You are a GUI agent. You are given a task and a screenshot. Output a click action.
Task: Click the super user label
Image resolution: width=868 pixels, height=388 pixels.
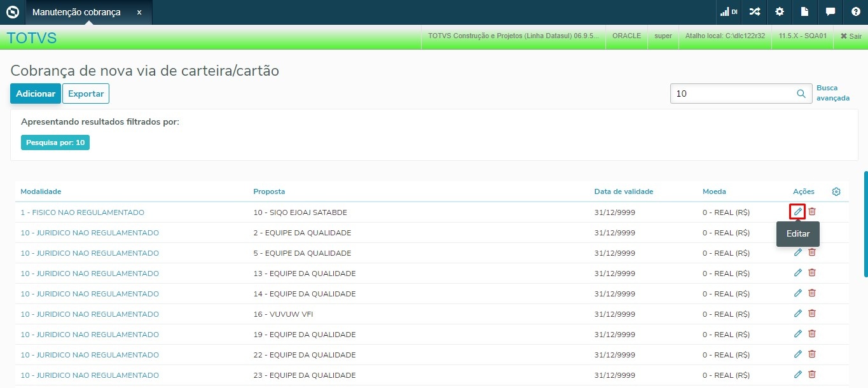(663, 36)
